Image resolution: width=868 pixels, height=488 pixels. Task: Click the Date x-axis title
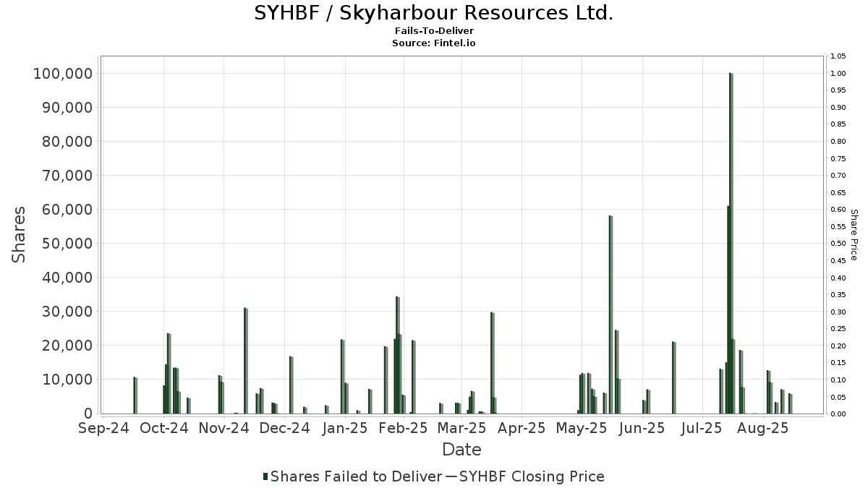pyautogui.click(x=461, y=450)
